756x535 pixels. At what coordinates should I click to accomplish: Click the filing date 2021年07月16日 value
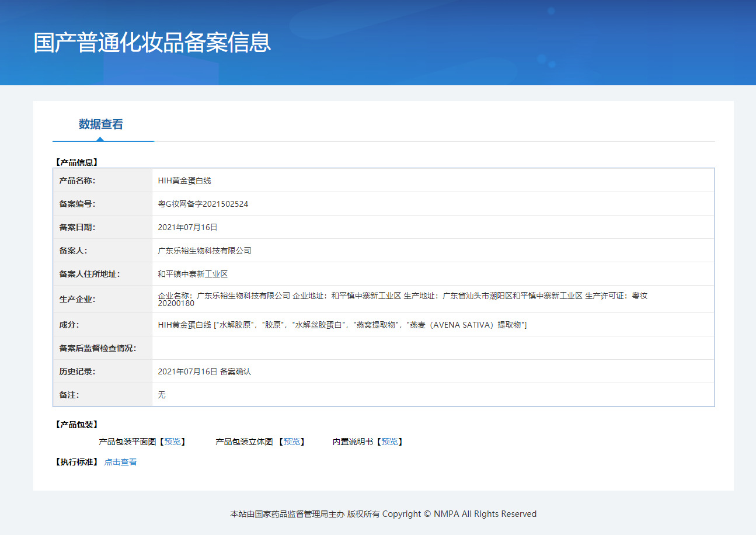[187, 227]
